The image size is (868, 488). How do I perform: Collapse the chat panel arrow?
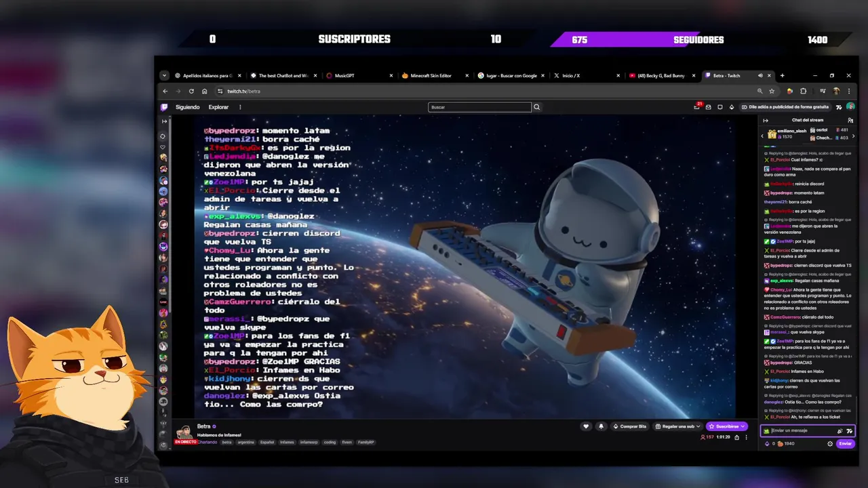pos(766,121)
